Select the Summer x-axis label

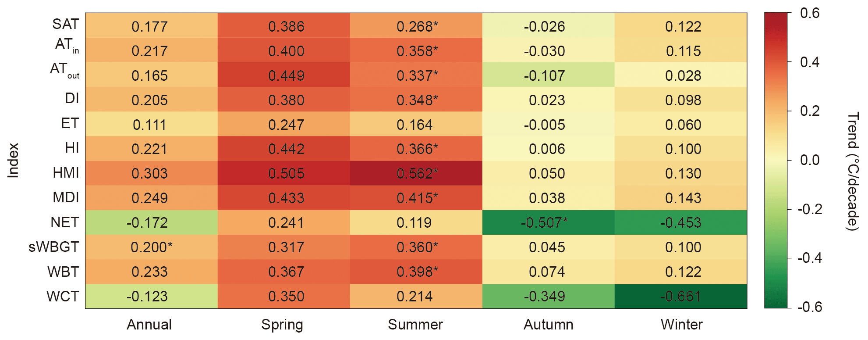(x=415, y=325)
